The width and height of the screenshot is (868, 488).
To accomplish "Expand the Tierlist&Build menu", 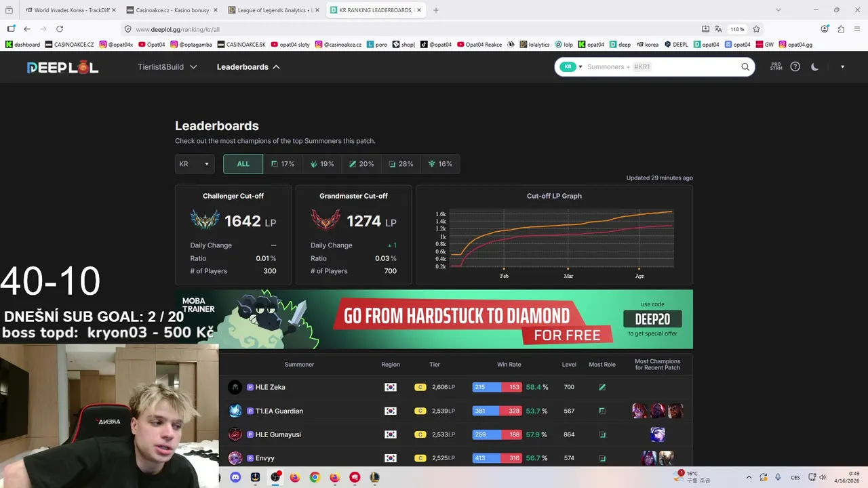I will coord(167,67).
